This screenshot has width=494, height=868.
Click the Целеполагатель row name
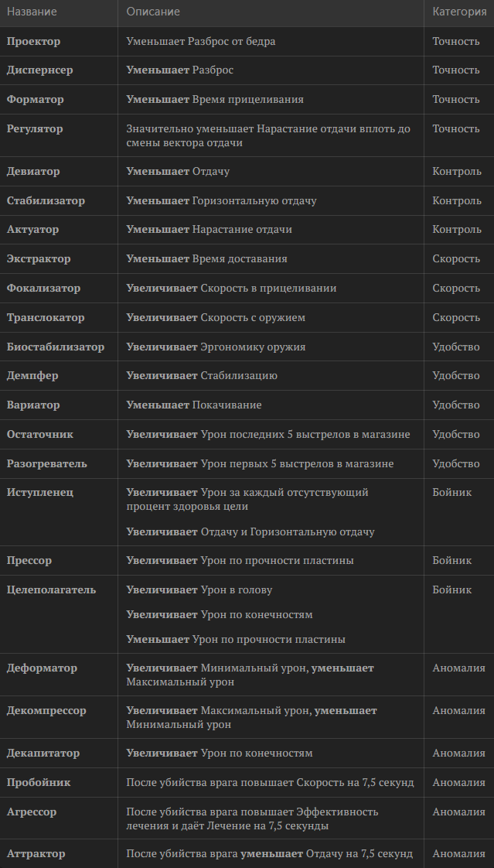pyautogui.click(x=51, y=590)
